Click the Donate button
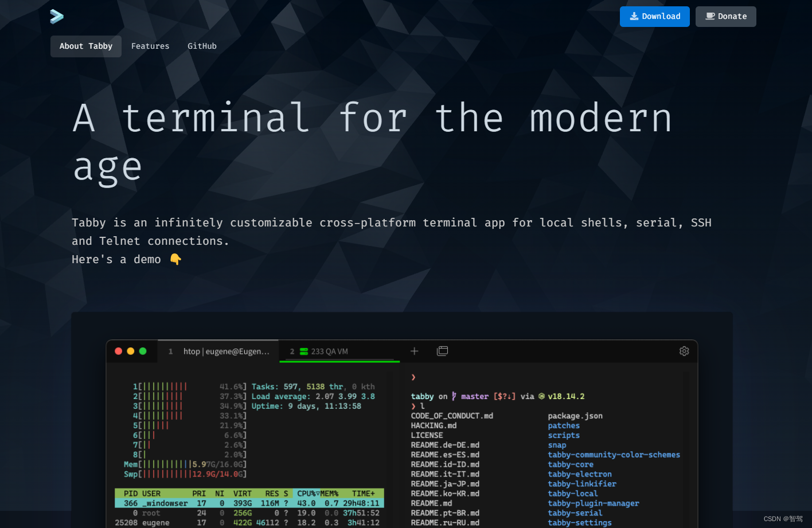 point(726,17)
